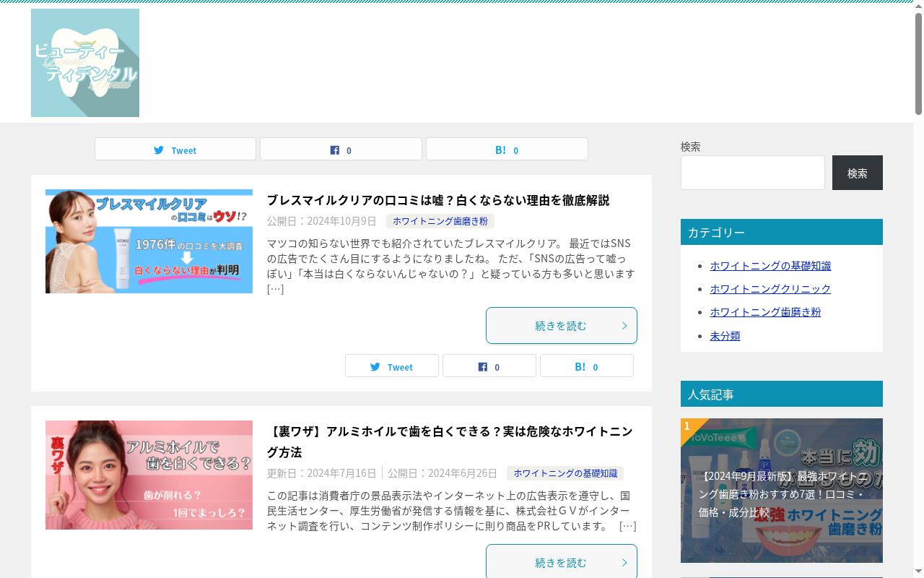924x578 pixels.
Task: Share page via top Tweet button
Action: [175, 150]
